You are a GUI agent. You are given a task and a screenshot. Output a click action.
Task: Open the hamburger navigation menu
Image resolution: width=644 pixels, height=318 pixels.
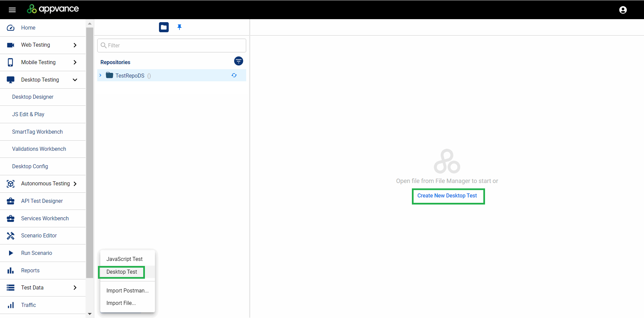coord(12,10)
